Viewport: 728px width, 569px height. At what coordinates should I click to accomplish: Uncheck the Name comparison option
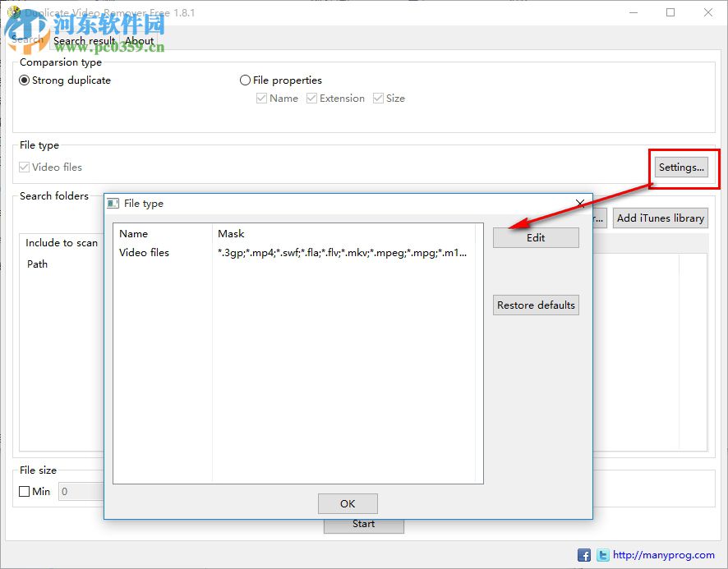point(262,98)
